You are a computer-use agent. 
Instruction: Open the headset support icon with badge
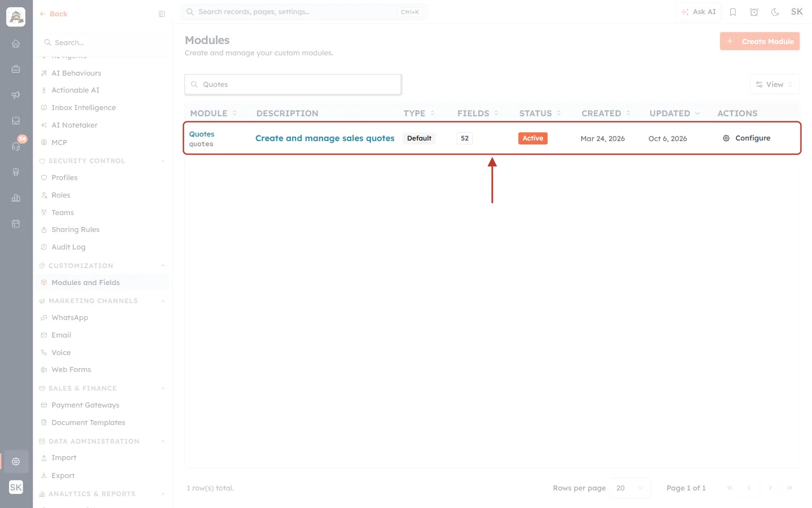(x=16, y=146)
